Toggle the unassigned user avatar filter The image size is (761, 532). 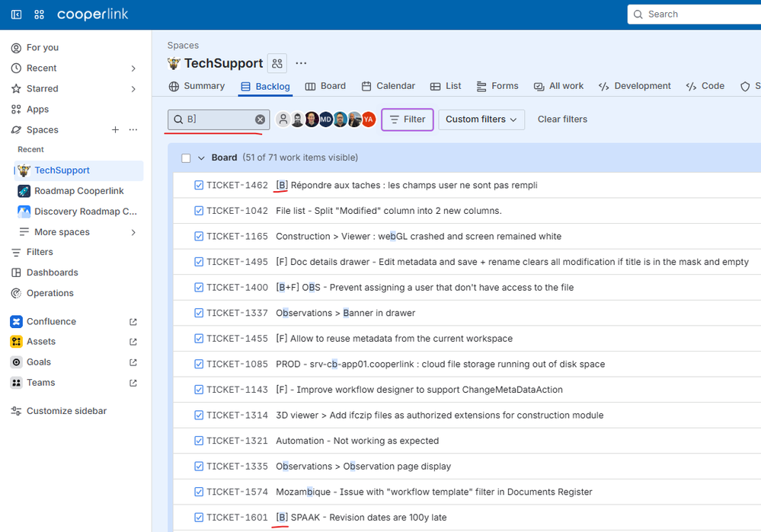point(283,119)
